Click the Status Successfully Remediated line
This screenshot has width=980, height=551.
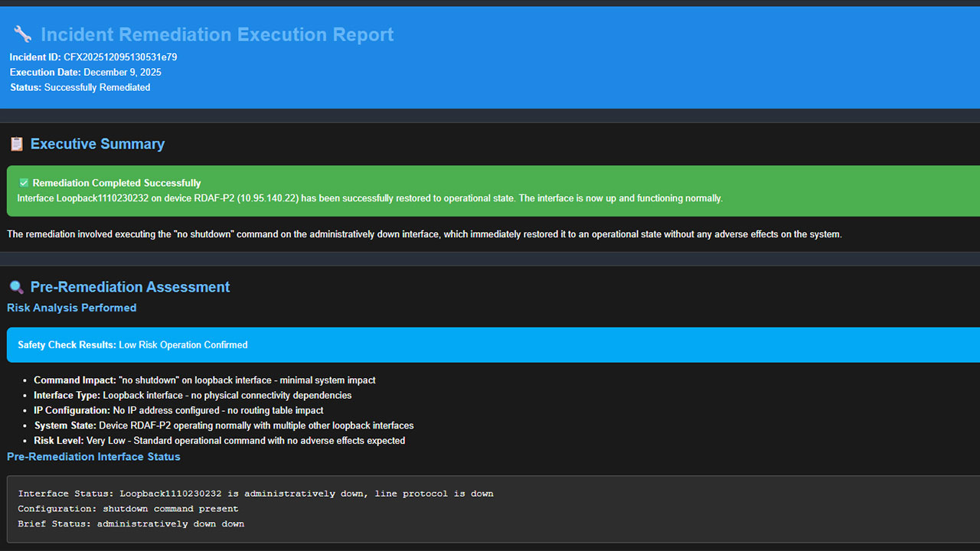80,87
